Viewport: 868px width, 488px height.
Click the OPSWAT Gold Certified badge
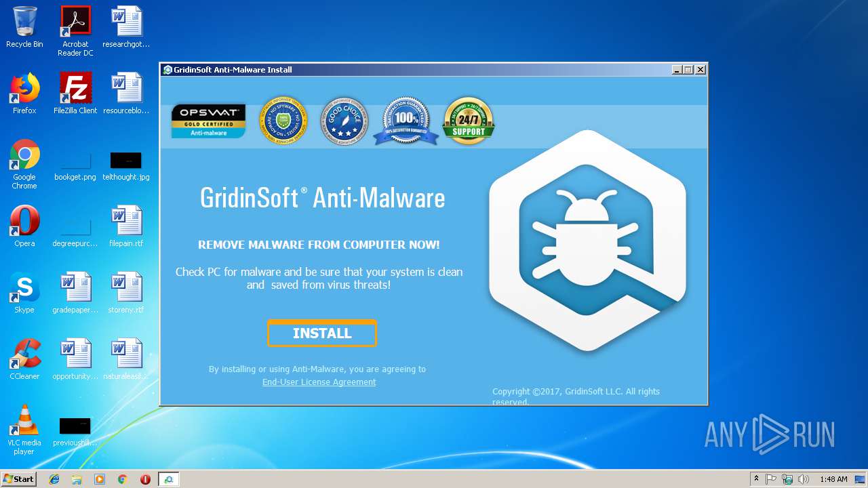pyautogui.click(x=208, y=121)
